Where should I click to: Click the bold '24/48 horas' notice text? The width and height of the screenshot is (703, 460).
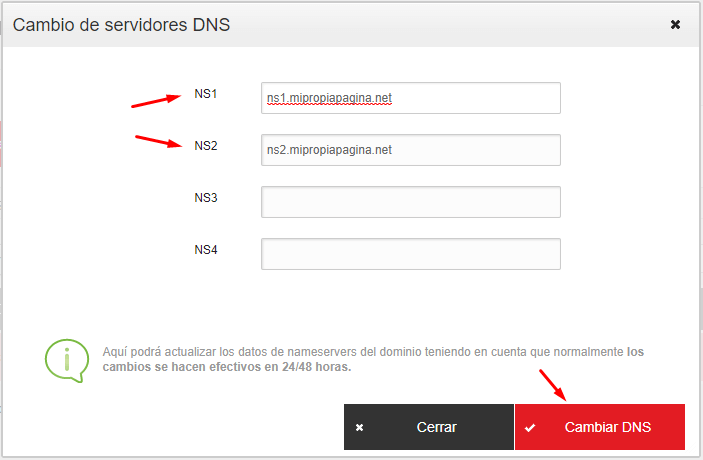pos(316,367)
